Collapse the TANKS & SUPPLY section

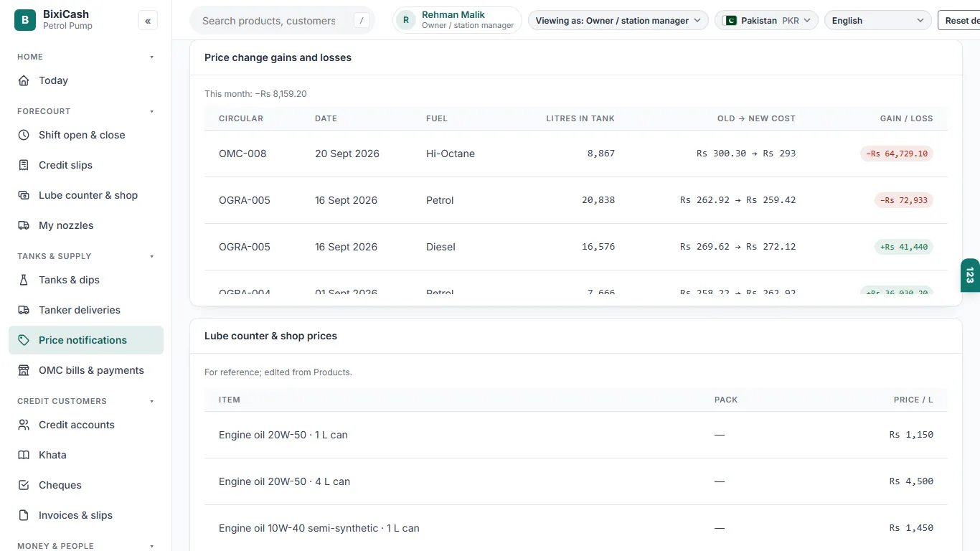[x=152, y=256]
